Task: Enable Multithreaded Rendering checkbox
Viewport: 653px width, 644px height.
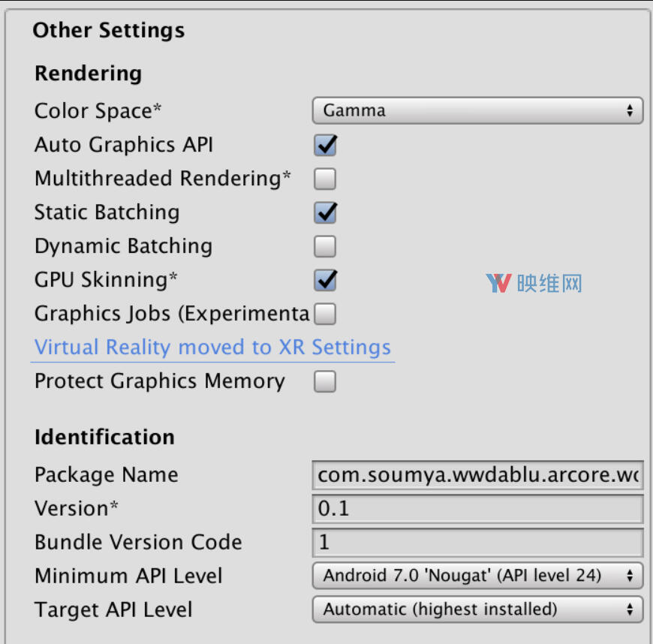Action: (x=325, y=179)
